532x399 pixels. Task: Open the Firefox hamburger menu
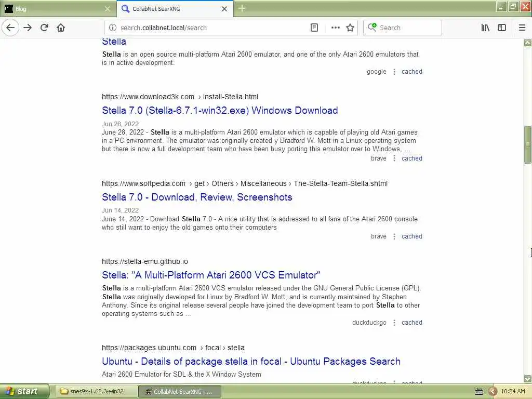coord(522,28)
